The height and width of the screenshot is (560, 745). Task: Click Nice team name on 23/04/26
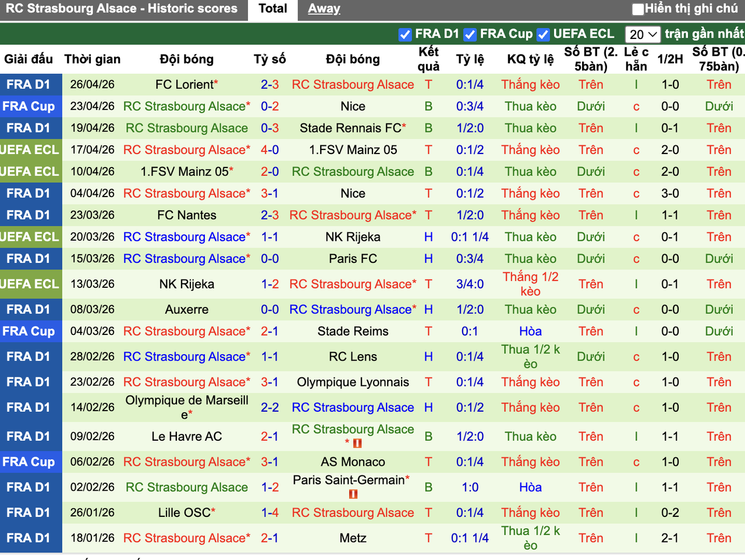click(353, 106)
